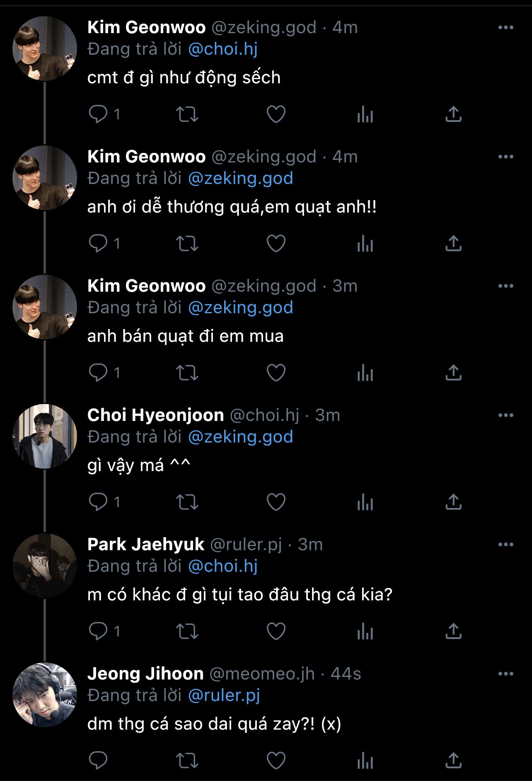This screenshot has height=781, width=532.
Task: Retweet Park Jaehyuk's reply
Action: coord(187,631)
